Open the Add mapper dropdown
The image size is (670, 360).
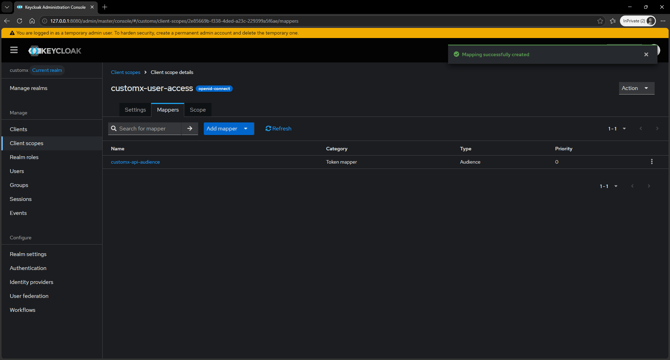[229, 129]
